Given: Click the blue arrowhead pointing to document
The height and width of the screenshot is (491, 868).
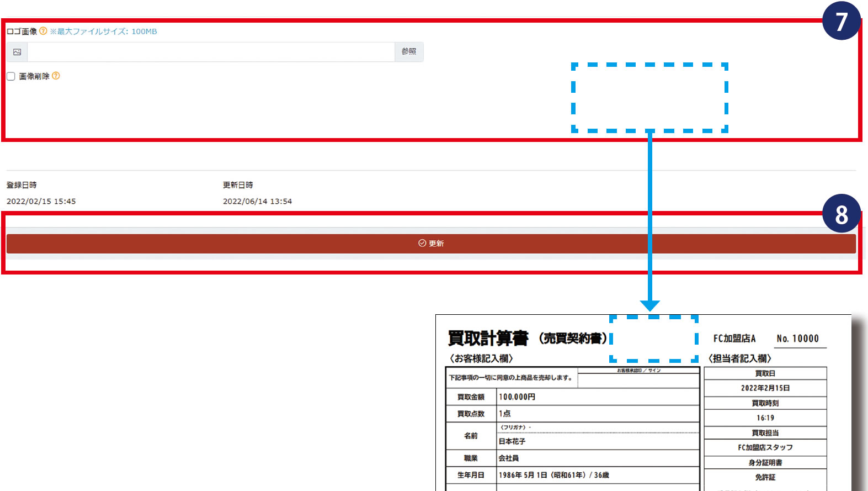Looking at the screenshot, I should [x=649, y=305].
